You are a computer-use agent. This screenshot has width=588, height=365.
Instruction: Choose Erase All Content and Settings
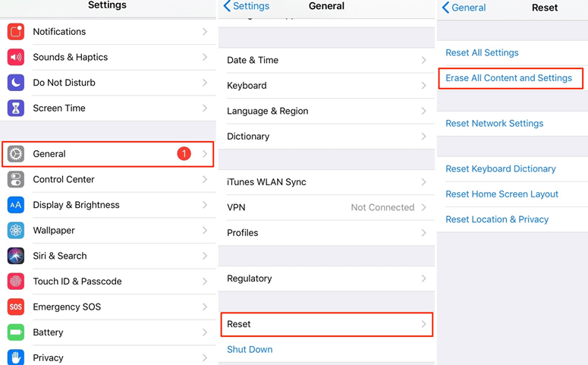pos(511,78)
